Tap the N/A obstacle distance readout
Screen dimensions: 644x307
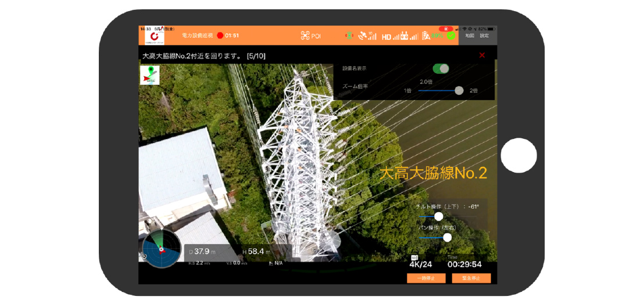pos(275,263)
